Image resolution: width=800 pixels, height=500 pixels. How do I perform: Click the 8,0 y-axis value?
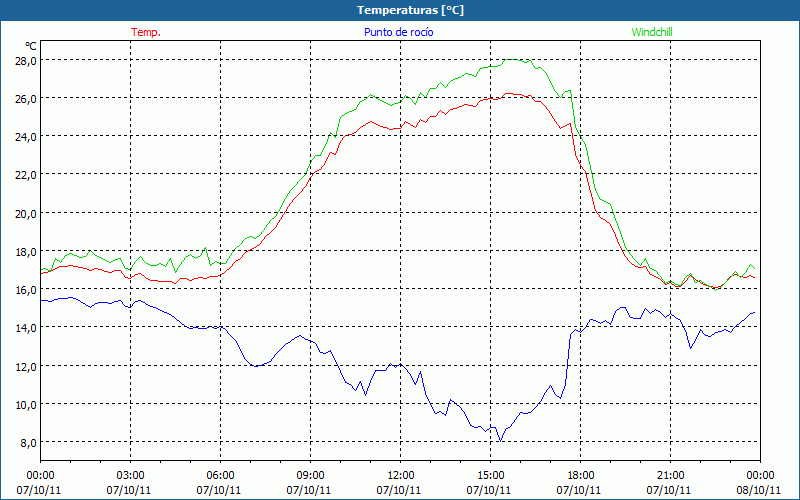click(28, 443)
